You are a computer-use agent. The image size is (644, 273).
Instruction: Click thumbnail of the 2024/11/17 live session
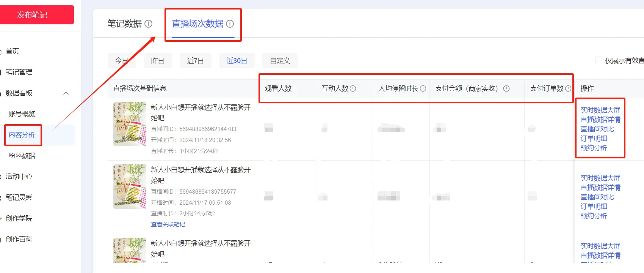pos(130,186)
